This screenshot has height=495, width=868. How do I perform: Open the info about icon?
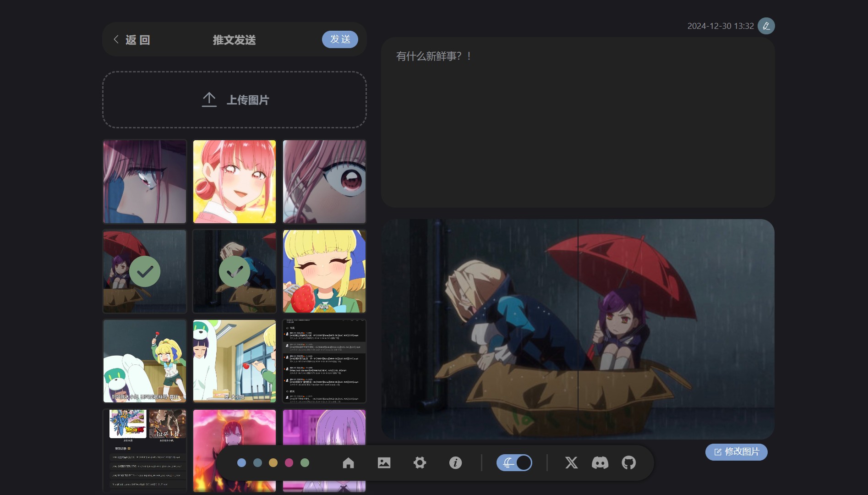point(455,463)
